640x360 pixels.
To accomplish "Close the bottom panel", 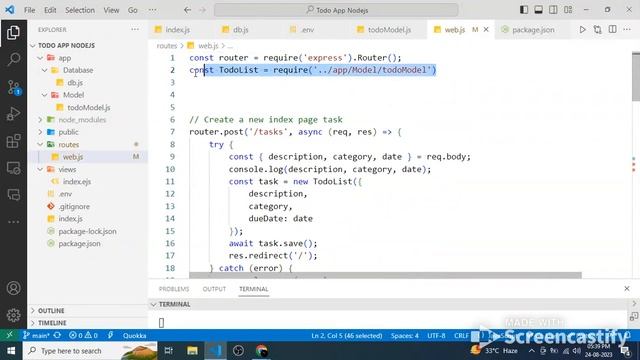I will click(627, 289).
